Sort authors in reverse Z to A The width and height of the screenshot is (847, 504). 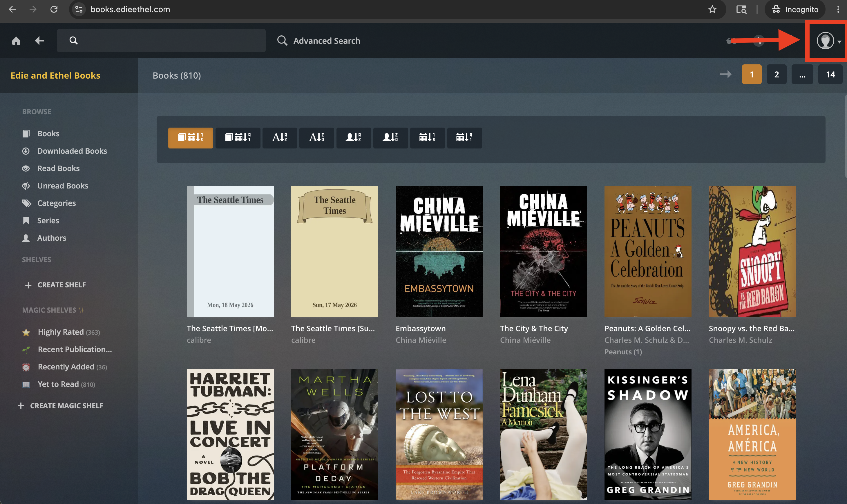[390, 138]
